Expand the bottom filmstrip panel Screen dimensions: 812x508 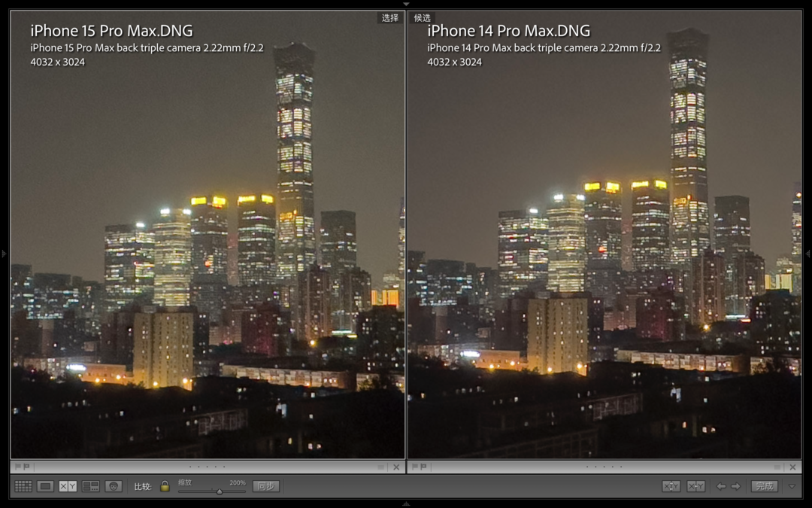(x=406, y=503)
